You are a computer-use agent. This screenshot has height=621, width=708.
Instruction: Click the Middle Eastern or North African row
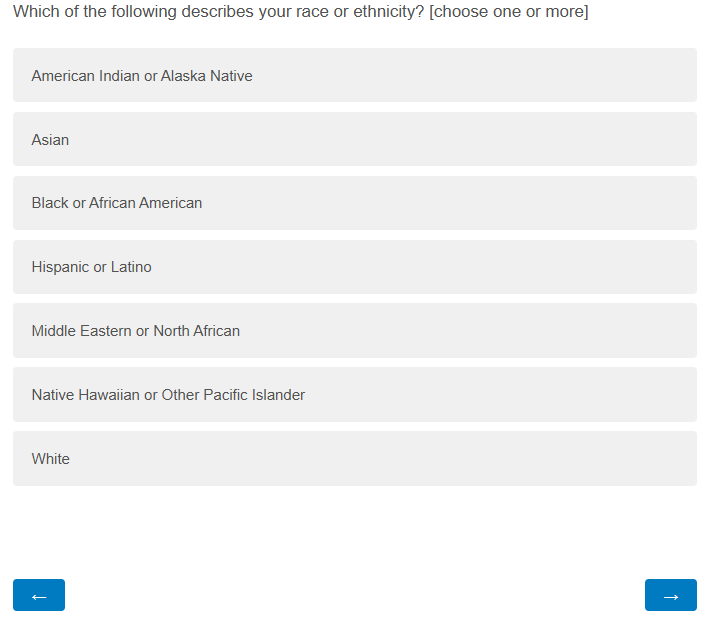pos(354,331)
